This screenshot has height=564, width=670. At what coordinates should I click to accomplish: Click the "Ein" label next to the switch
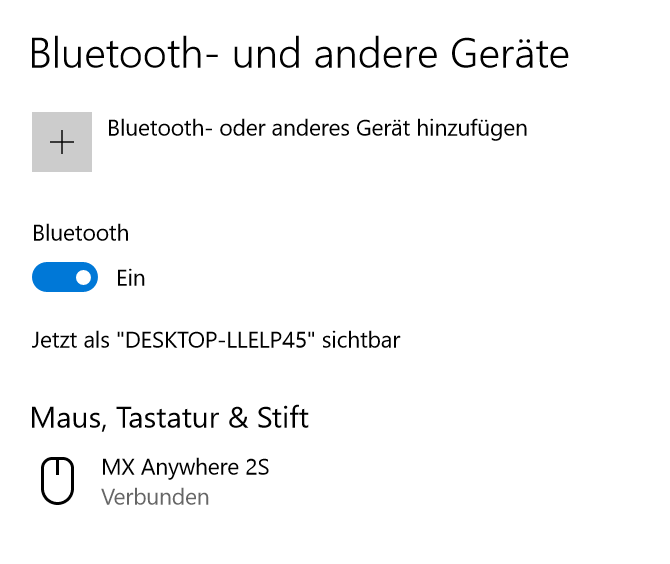[131, 278]
